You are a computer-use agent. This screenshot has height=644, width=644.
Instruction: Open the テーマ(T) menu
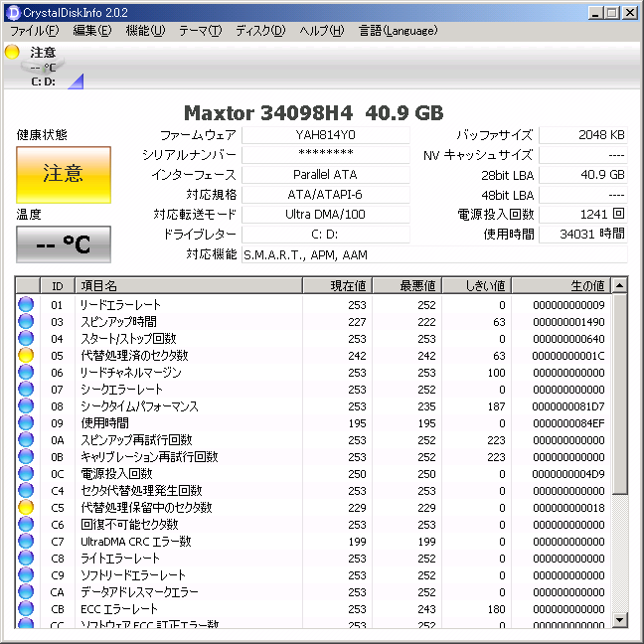(201, 31)
